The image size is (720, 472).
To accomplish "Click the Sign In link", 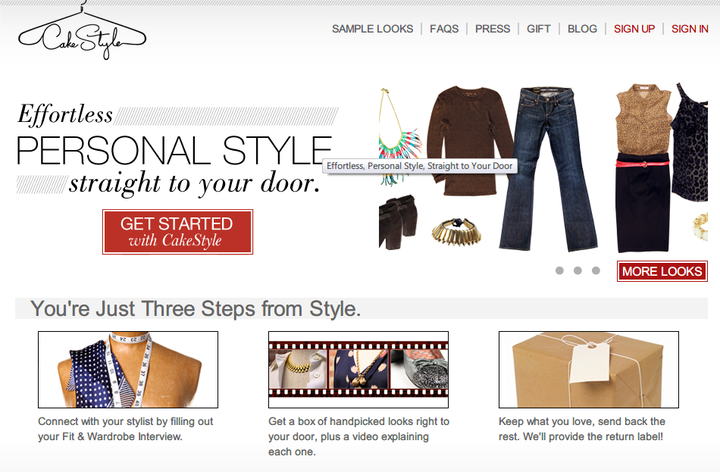I will 690,29.
